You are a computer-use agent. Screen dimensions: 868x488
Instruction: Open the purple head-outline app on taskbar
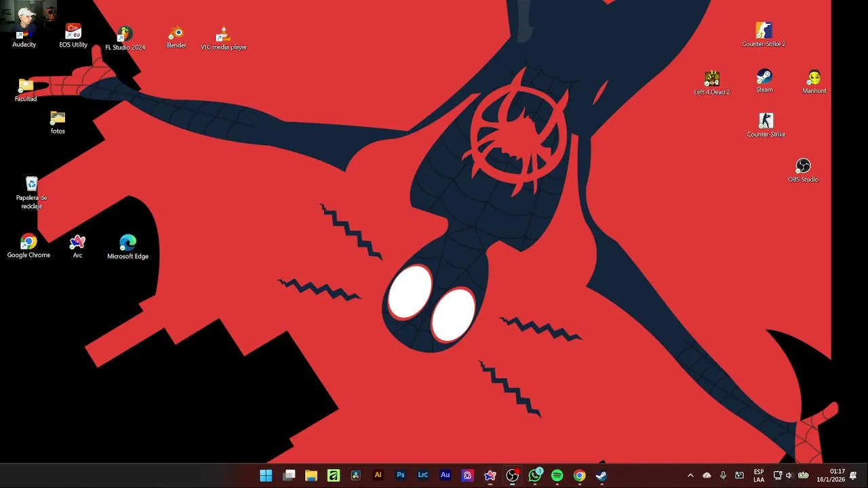468,476
